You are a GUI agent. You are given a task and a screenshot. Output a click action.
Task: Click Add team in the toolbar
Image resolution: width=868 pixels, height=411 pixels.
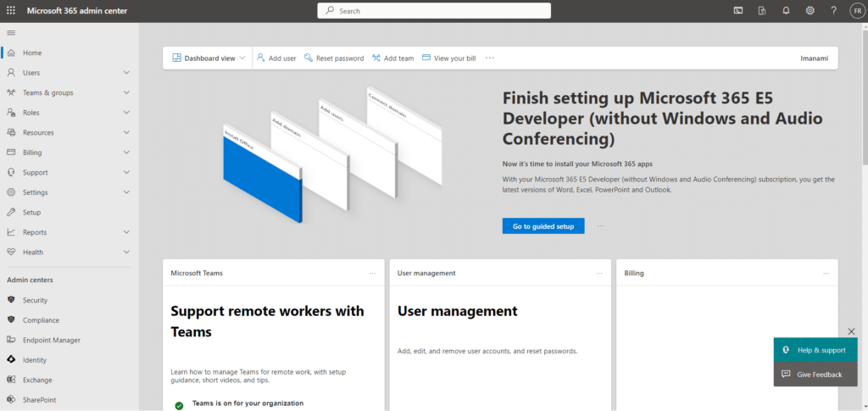click(x=392, y=58)
